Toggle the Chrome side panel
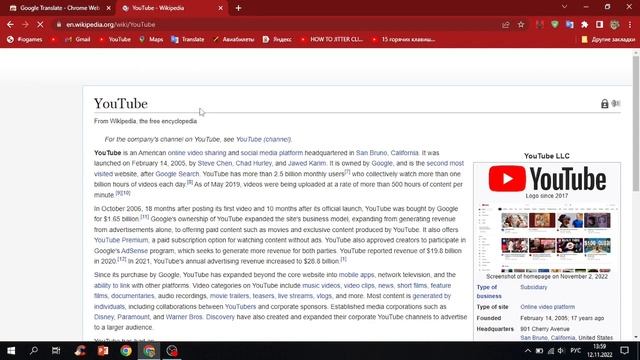 pos(599,25)
